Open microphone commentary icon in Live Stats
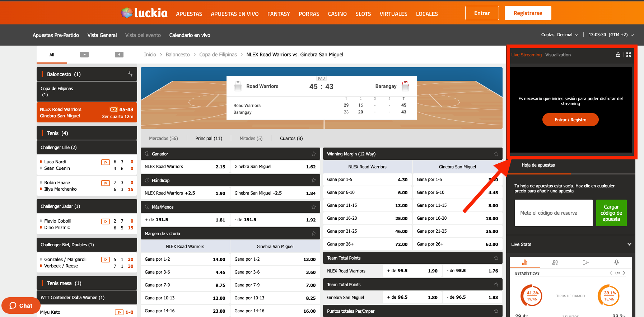 pos(616,262)
